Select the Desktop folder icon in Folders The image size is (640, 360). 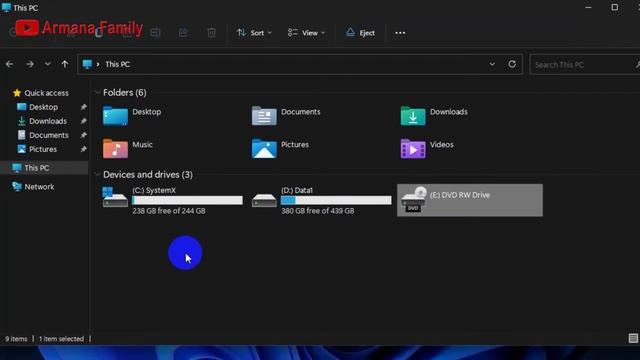pos(115,116)
